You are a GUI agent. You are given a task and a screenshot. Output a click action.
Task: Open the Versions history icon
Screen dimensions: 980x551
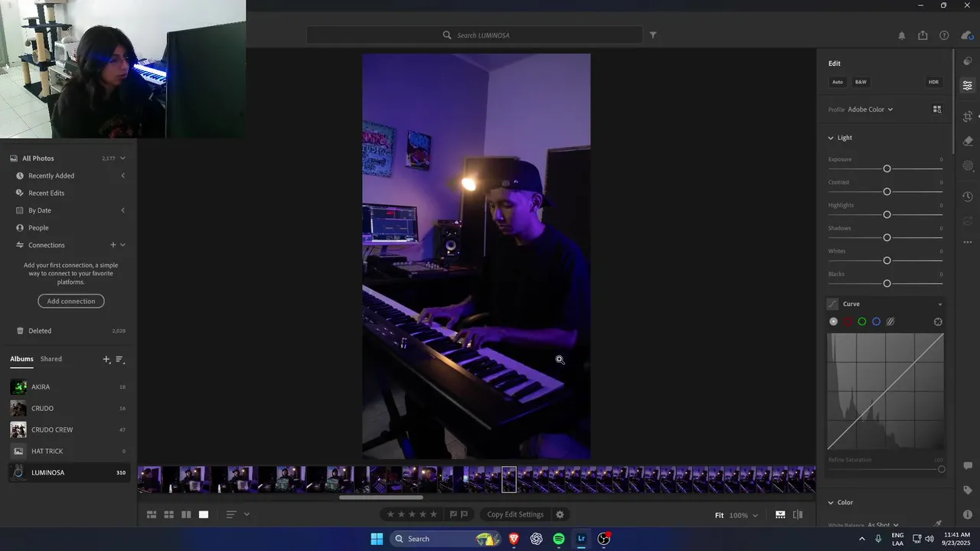pos(968,197)
